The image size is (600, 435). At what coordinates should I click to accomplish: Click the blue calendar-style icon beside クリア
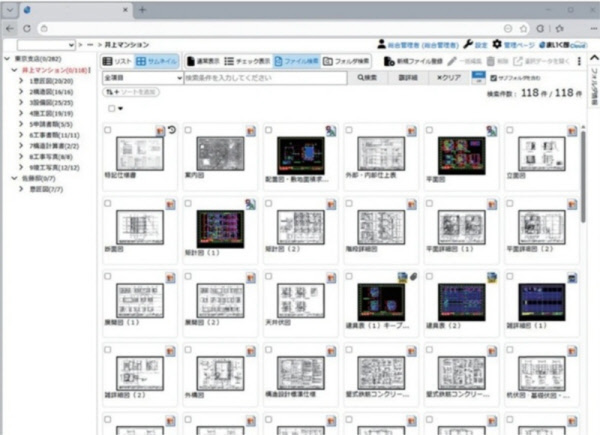478,78
